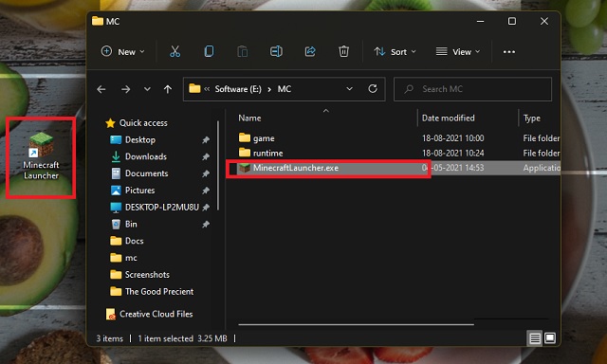Screen dimensions: 607x364
Task: Click Software (E:) in the address path
Action: [x=238, y=89]
